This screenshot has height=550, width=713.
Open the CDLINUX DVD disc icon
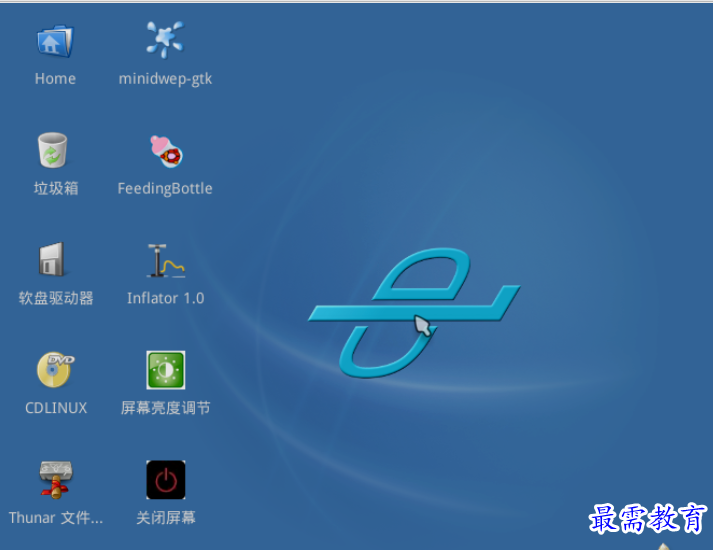[x=55, y=370]
